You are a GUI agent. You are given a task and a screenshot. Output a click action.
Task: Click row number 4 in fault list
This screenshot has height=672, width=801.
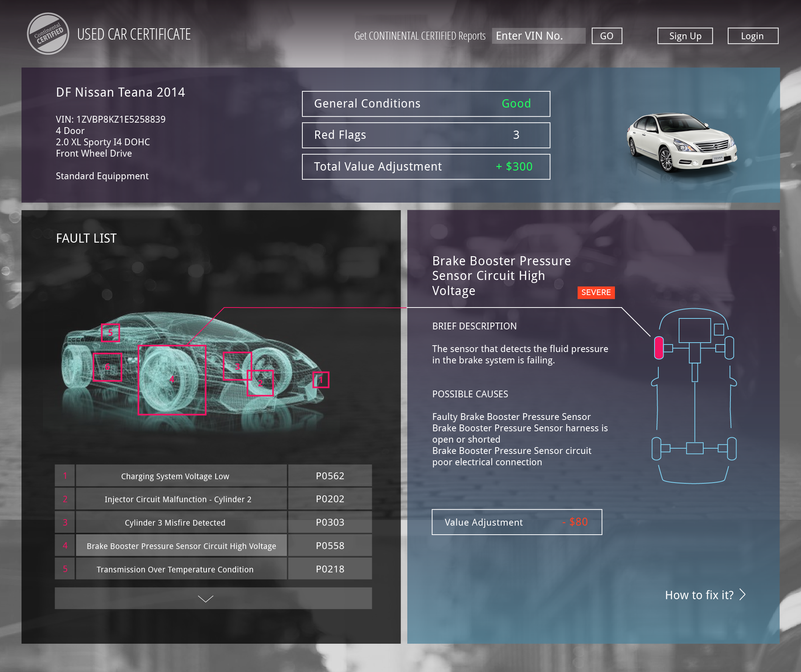pyautogui.click(x=65, y=546)
